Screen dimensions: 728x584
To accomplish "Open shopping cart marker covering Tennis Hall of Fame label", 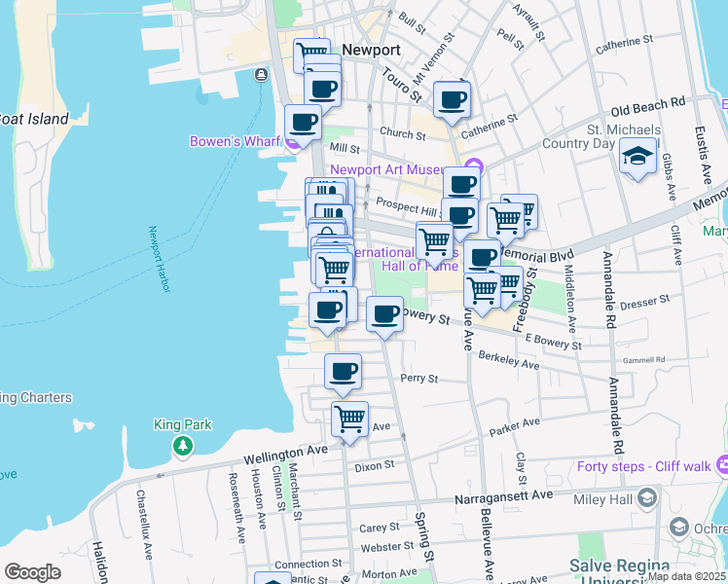I will (435, 245).
